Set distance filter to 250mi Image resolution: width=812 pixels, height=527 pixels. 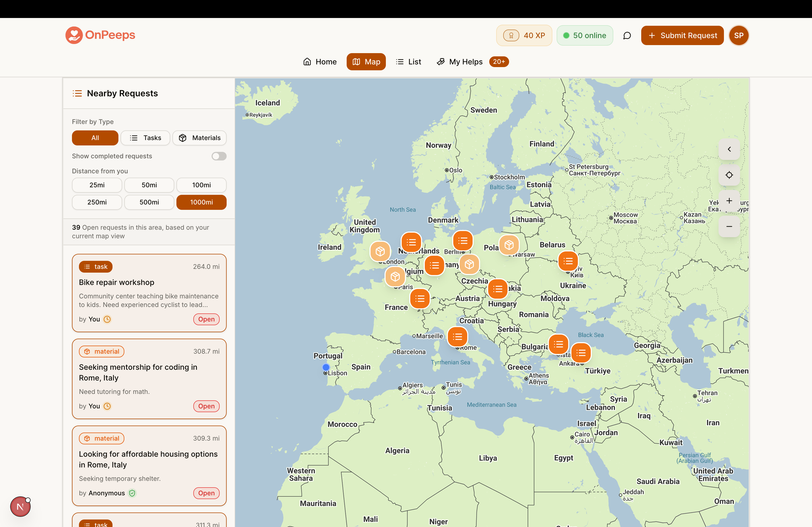coord(97,202)
